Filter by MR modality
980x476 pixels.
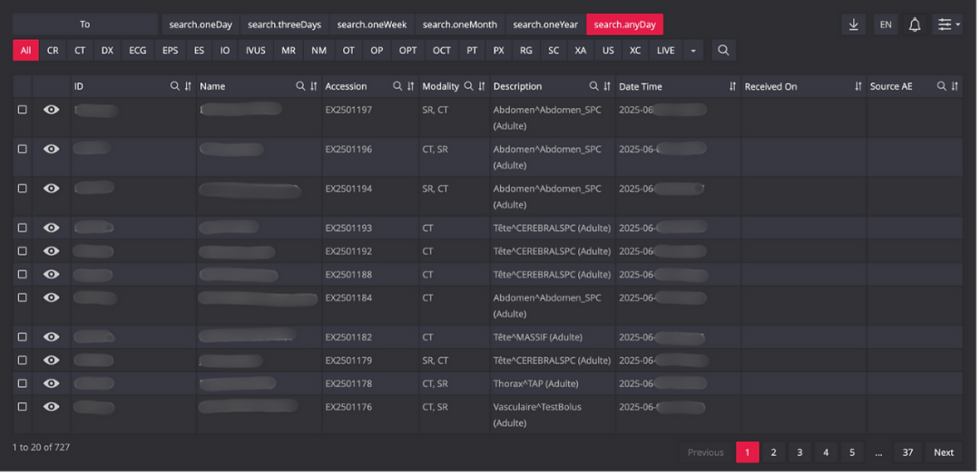tap(289, 51)
